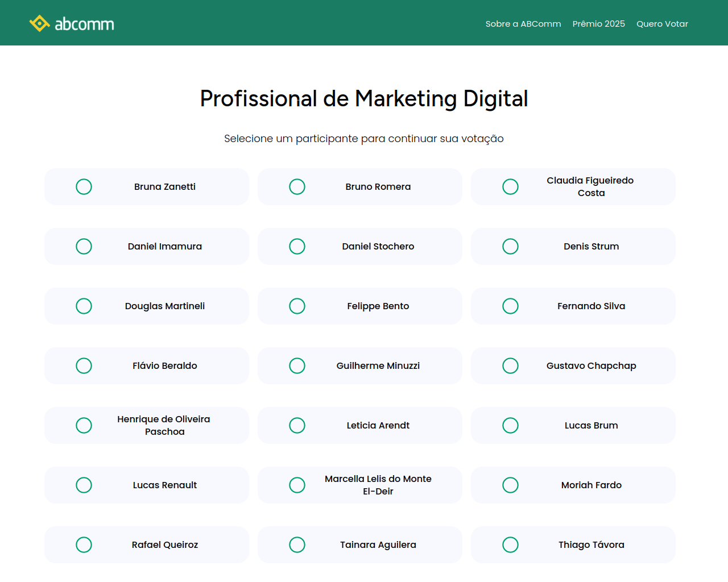This screenshot has height=582, width=728.
Task: Click the name text Claudia Figueiredo Costa
Action: 591,186
